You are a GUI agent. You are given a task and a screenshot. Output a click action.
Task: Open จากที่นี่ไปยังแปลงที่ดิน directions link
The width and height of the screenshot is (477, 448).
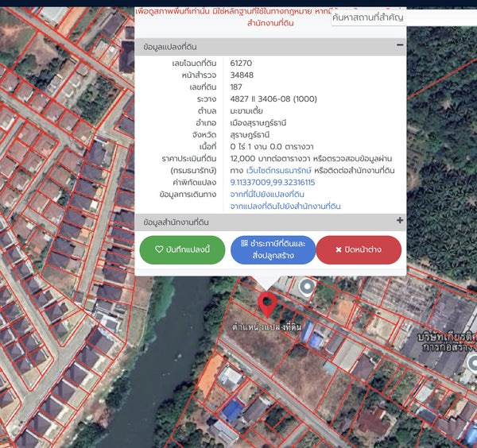(267, 195)
